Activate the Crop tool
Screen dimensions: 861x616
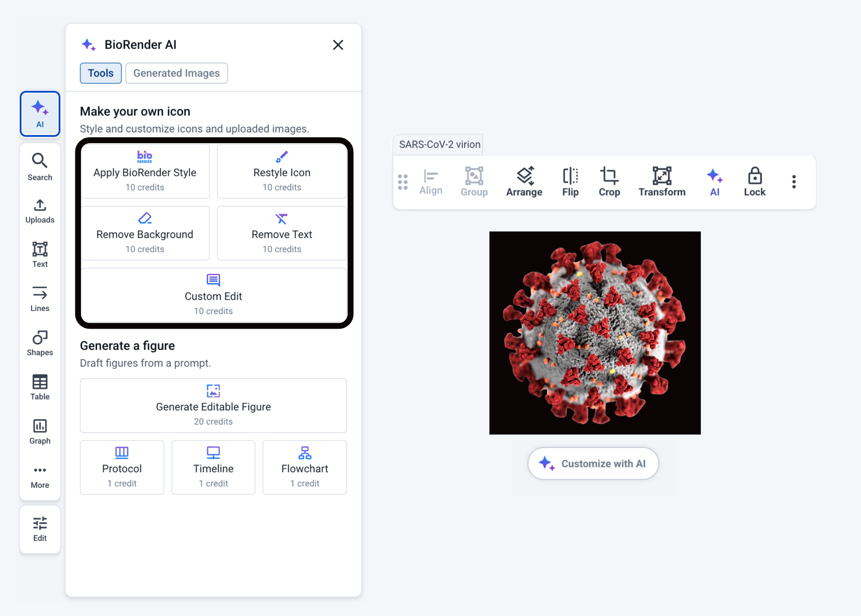(609, 182)
